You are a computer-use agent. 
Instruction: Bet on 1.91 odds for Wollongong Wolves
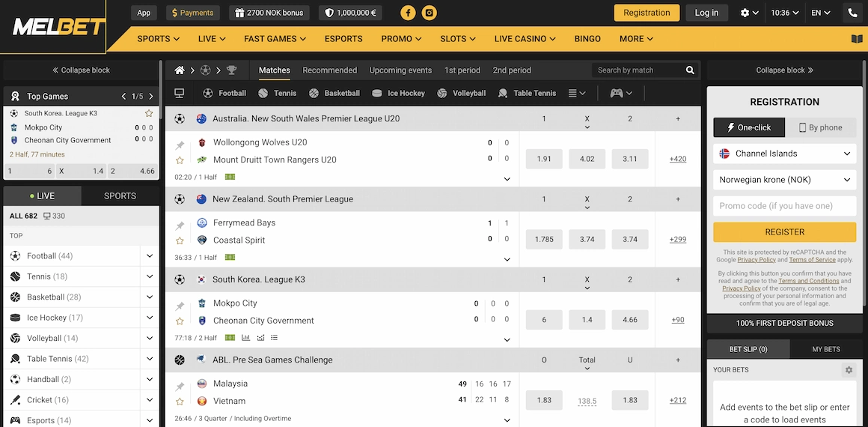(x=544, y=159)
